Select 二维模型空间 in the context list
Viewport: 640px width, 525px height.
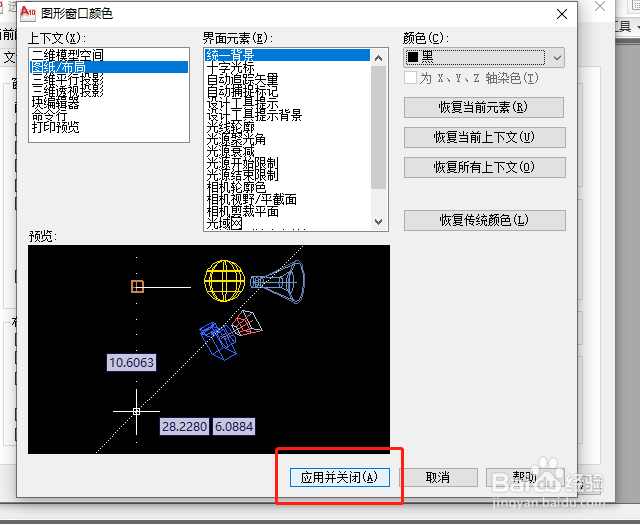tap(109, 55)
